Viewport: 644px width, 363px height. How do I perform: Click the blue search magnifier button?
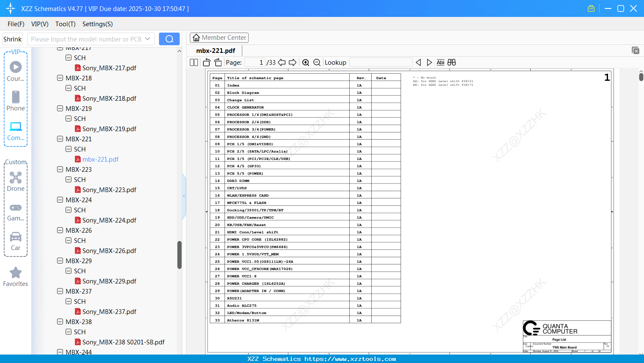coord(169,39)
